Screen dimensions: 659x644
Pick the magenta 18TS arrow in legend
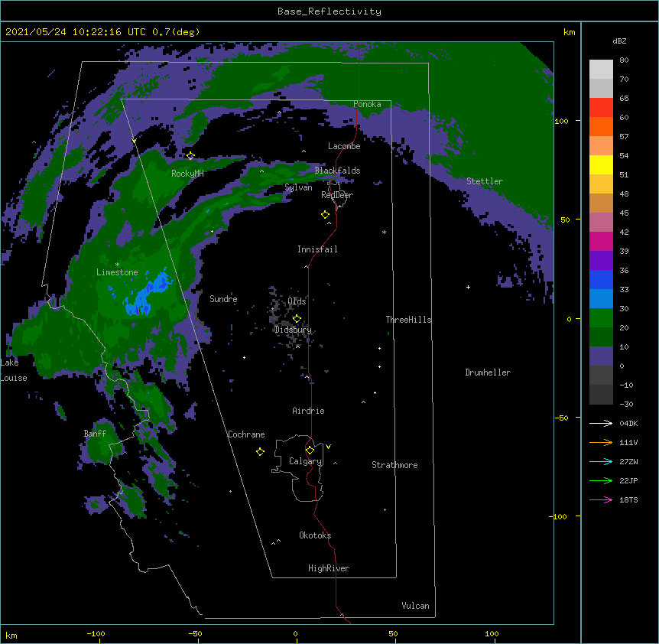[x=601, y=499]
